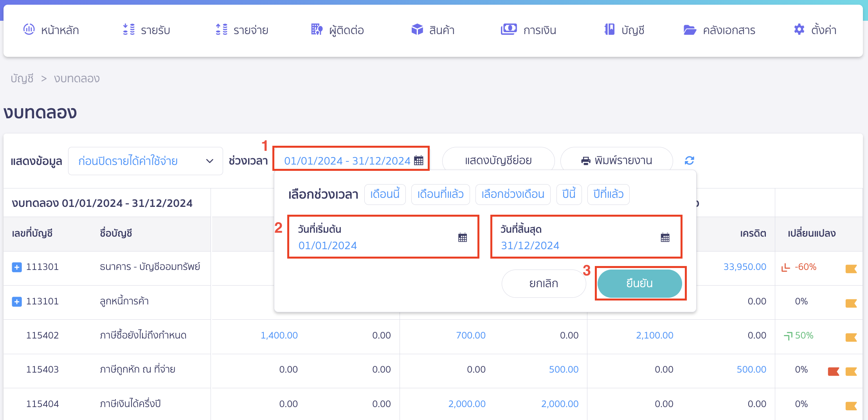
Task: Open products with the สินค้า box icon
Action: [417, 30]
